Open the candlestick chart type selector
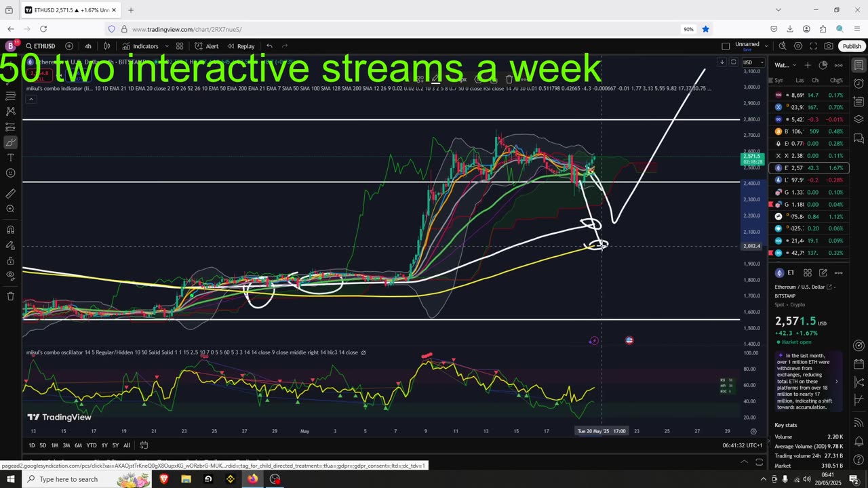Image resolution: width=868 pixels, height=488 pixels. click(x=107, y=46)
